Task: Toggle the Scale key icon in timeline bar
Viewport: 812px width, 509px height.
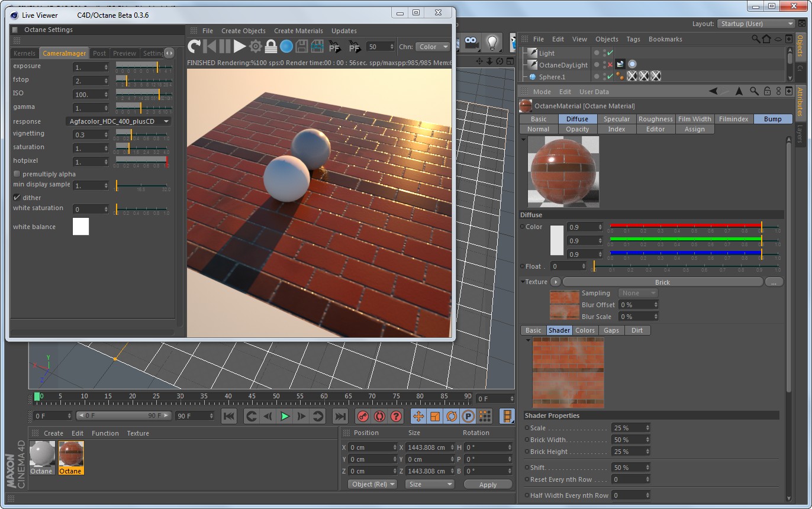Action: pos(435,416)
